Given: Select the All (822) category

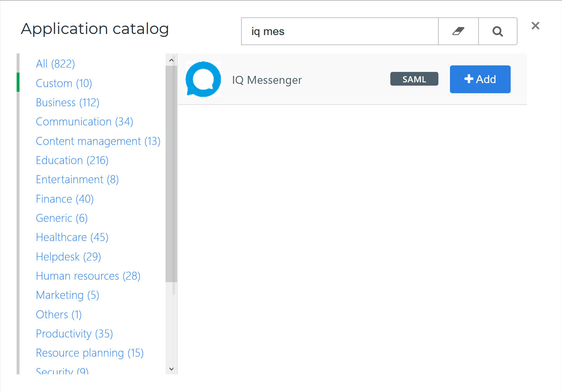Looking at the screenshot, I should point(55,64).
